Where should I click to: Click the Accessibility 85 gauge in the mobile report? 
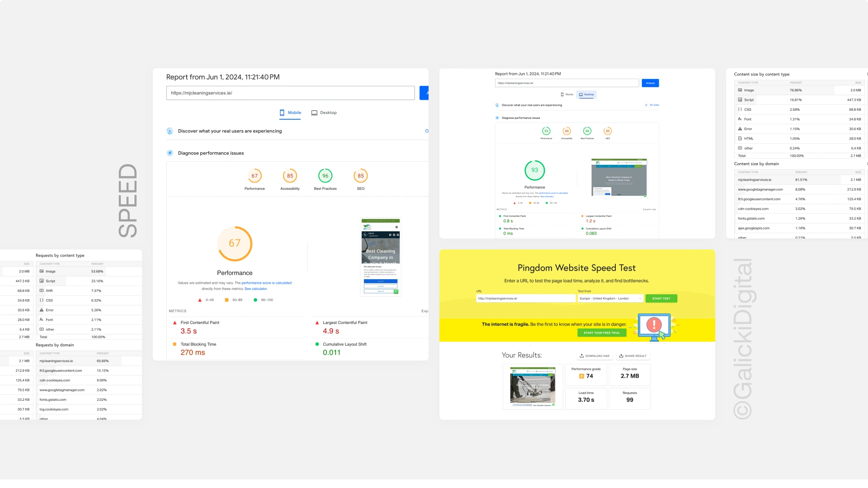(x=290, y=176)
